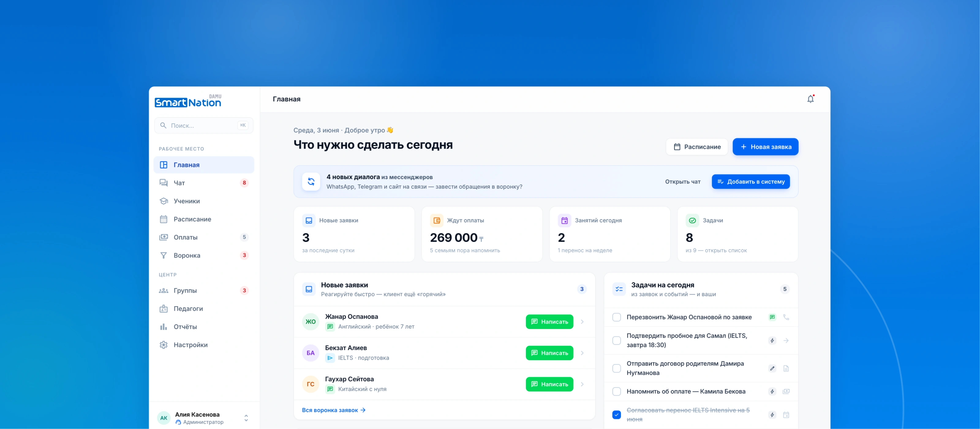Click document icon on Отправить договор task
The width and height of the screenshot is (980, 429).
click(x=786, y=368)
